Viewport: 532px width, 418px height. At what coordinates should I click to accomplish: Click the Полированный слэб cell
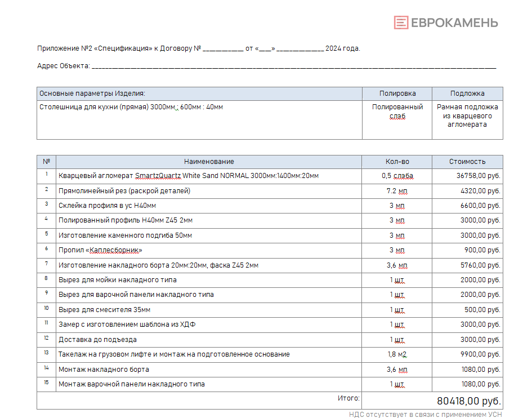click(x=397, y=112)
